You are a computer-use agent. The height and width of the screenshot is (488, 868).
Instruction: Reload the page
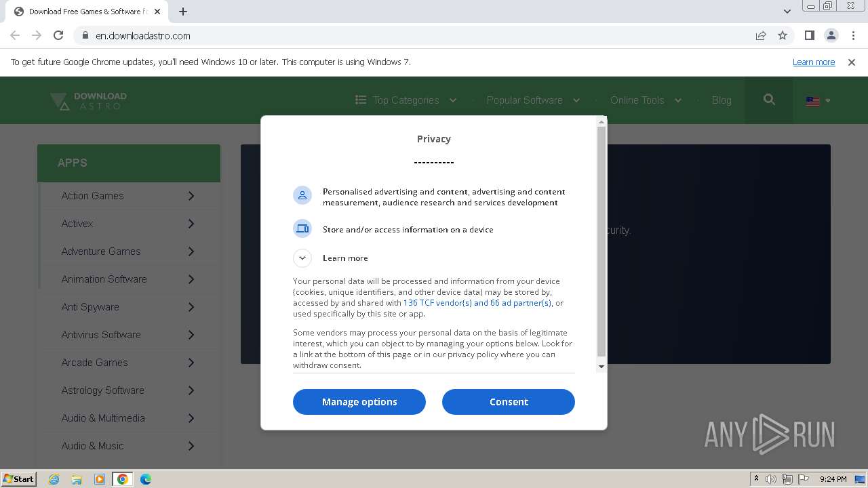tap(58, 35)
